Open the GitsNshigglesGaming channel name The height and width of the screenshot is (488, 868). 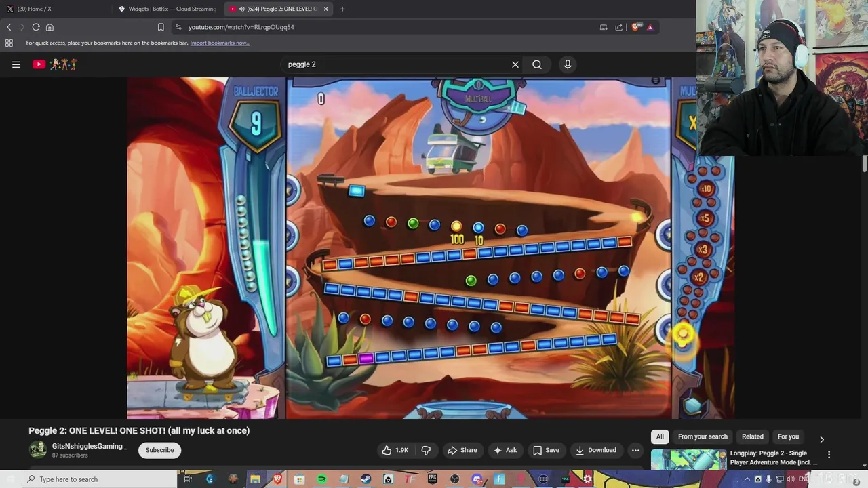pos(90,446)
